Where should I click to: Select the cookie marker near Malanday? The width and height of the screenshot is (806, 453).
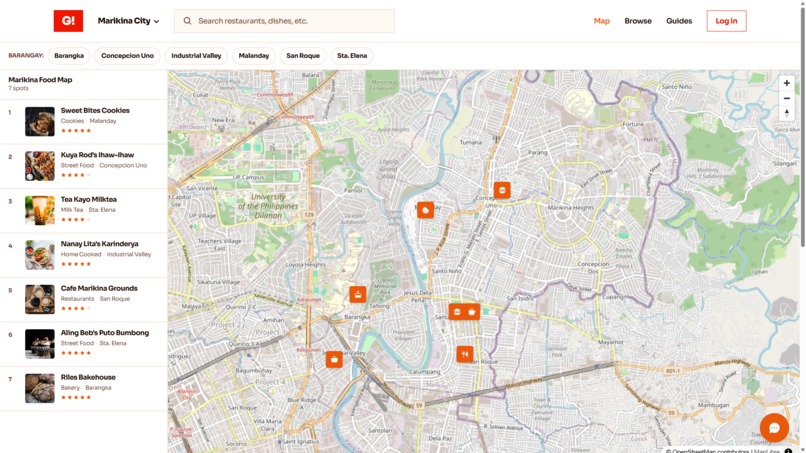click(426, 210)
